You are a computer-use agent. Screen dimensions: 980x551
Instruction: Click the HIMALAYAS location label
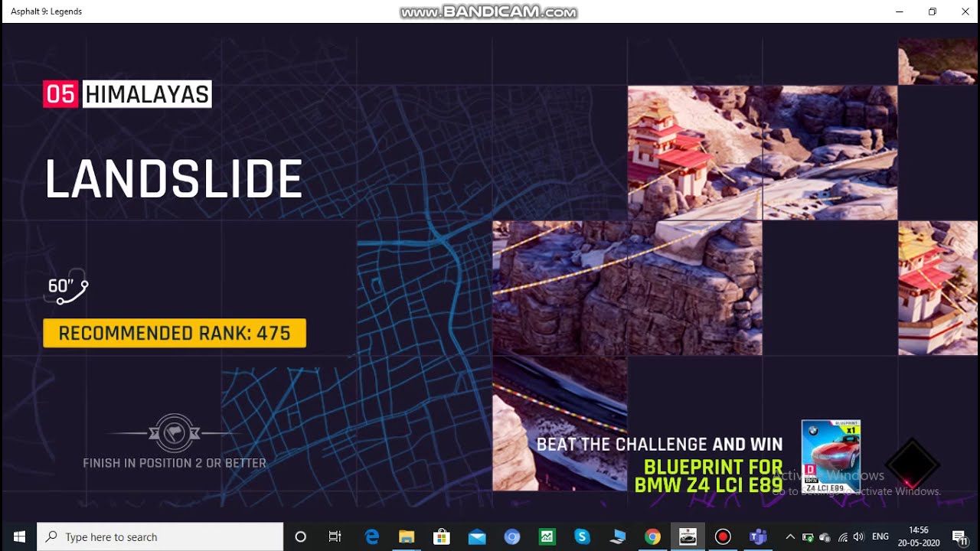pos(147,94)
